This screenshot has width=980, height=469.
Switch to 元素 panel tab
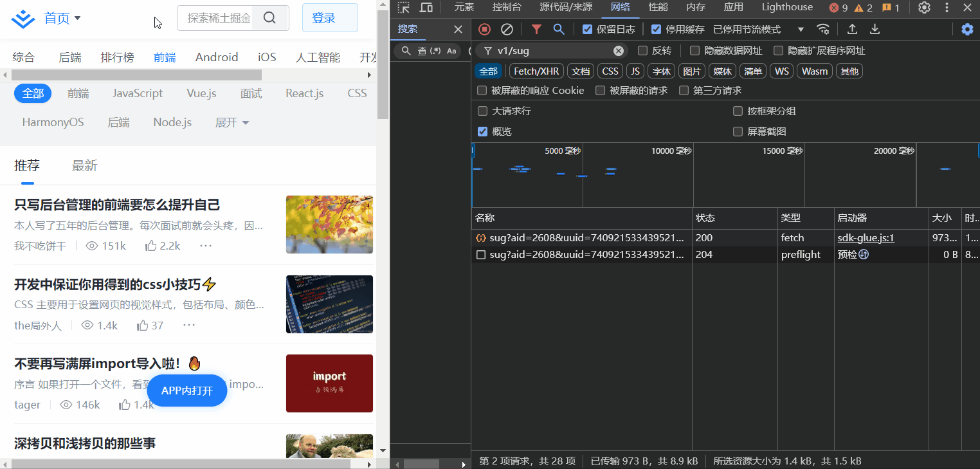(464, 8)
